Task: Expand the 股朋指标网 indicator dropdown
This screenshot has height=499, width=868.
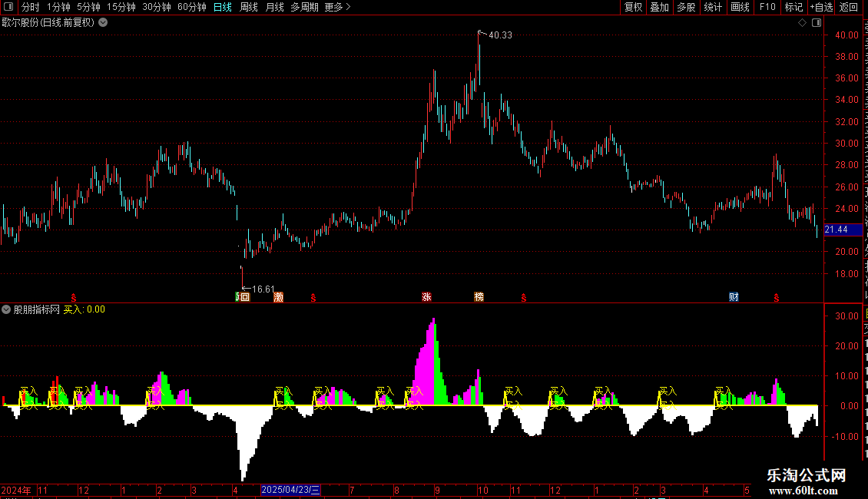Action: [6, 310]
